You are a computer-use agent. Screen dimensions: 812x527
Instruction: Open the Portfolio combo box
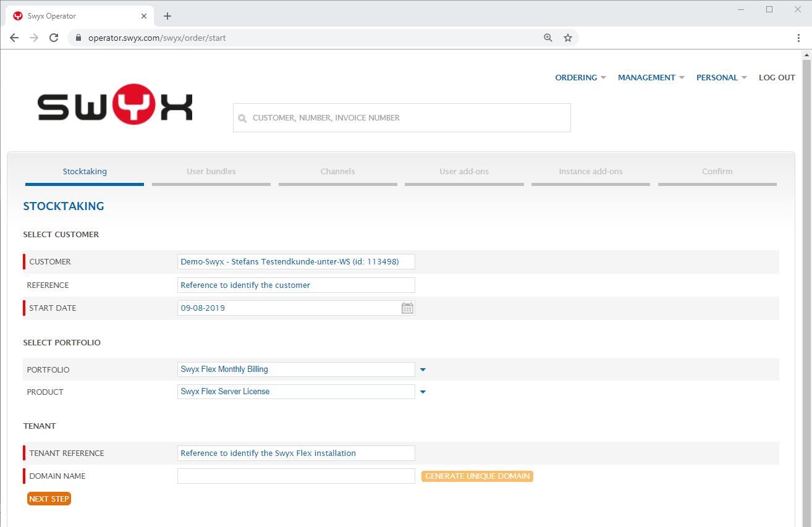(296, 369)
